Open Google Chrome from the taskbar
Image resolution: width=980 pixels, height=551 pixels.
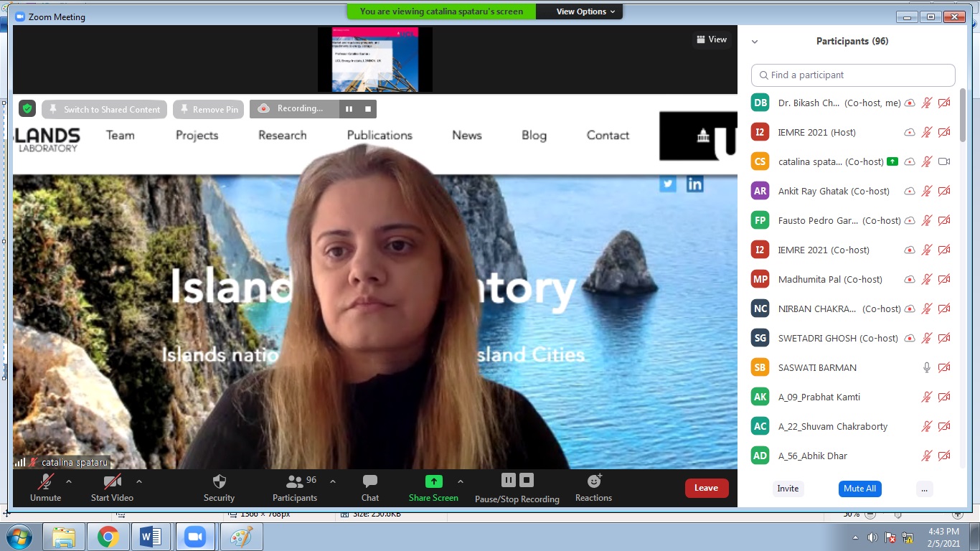click(x=108, y=537)
